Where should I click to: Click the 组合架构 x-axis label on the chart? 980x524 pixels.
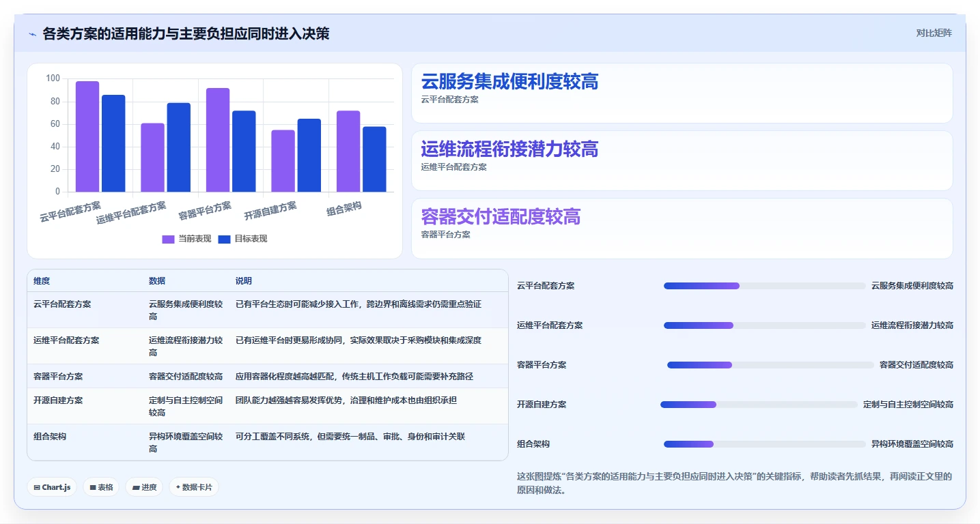pyautogui.click(x=344, y=209)
